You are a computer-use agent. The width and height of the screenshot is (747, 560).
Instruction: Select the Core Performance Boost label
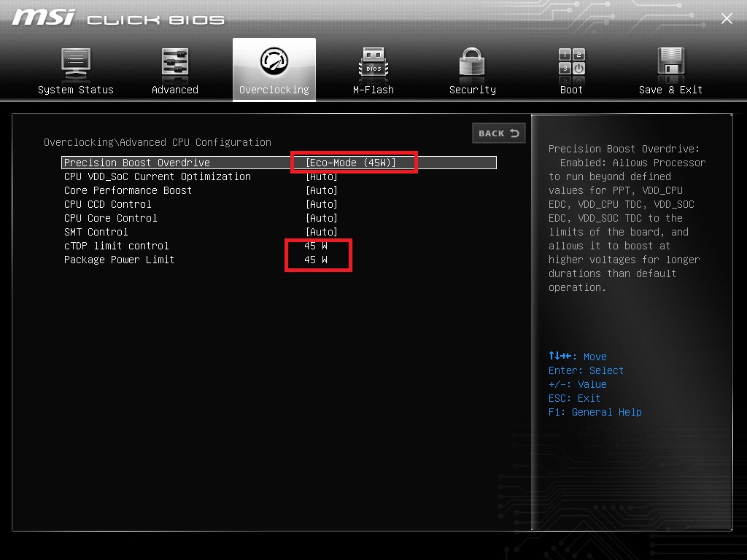[128, 190]
